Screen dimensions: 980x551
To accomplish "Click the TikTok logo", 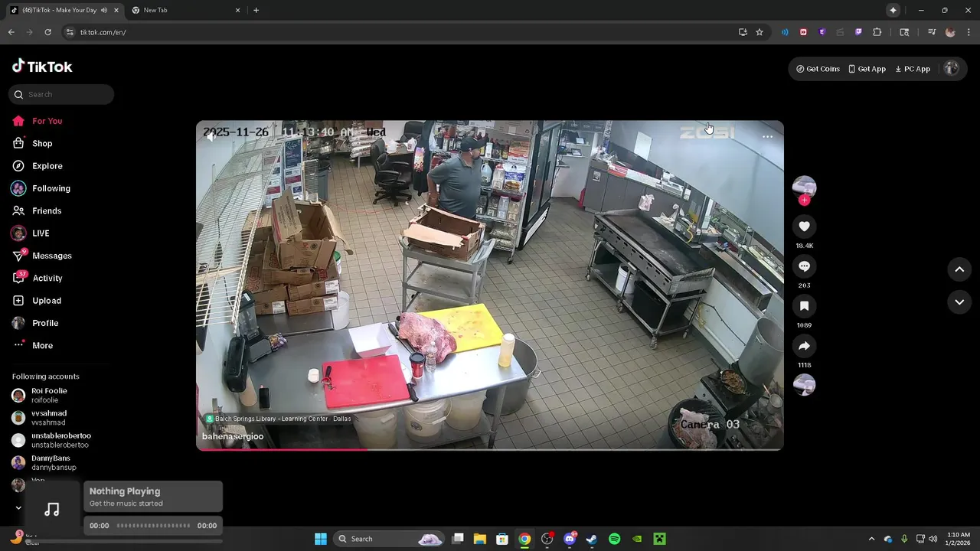I will [42, 67].
